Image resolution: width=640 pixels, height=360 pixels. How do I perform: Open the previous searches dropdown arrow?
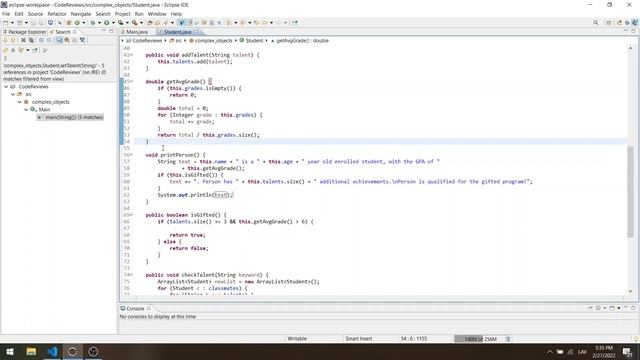(x=28, y=50)
